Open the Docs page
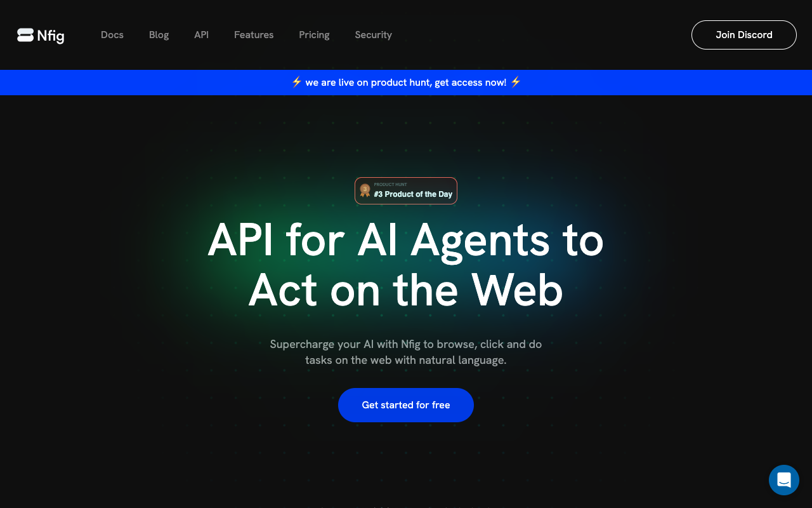Image resolution: width=812 pixels, height=508 pixels. point(112,35)
